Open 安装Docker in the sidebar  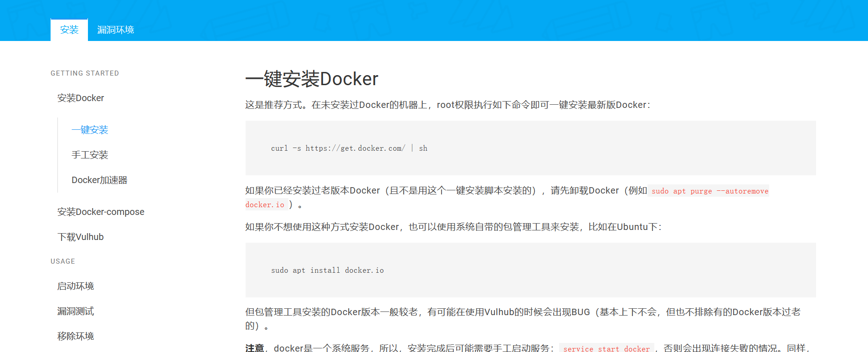[81, 98]
